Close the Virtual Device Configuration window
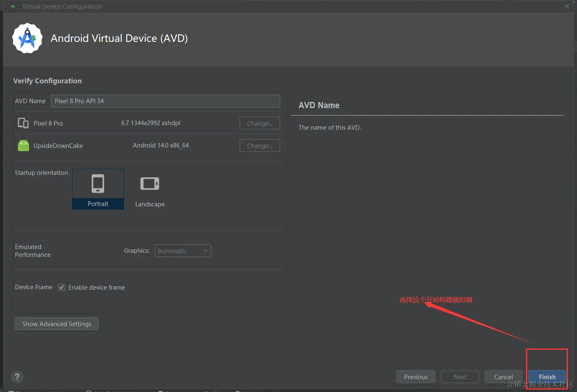577x392 pixels. (x=567, y=6)
